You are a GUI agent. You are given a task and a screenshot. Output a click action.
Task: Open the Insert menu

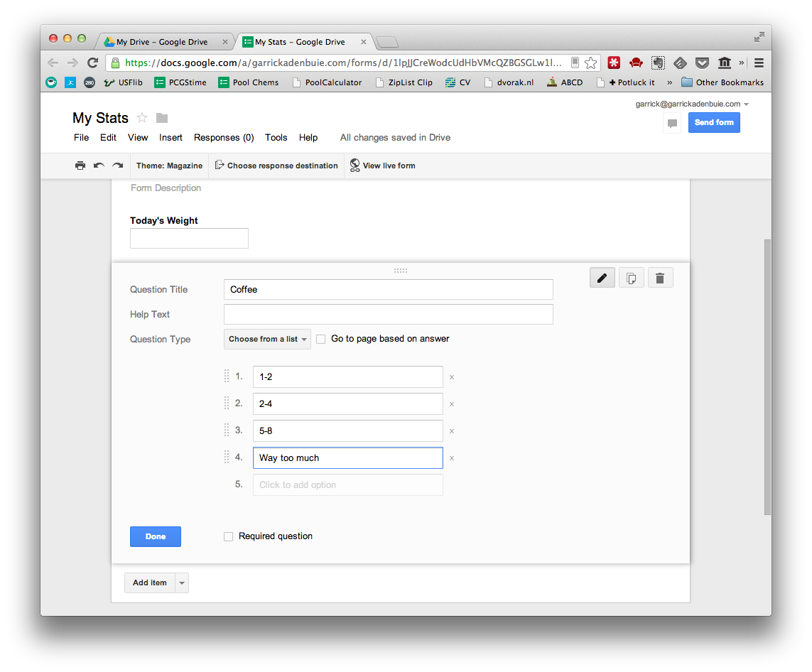pyautogui.click(x=171, y=138)
